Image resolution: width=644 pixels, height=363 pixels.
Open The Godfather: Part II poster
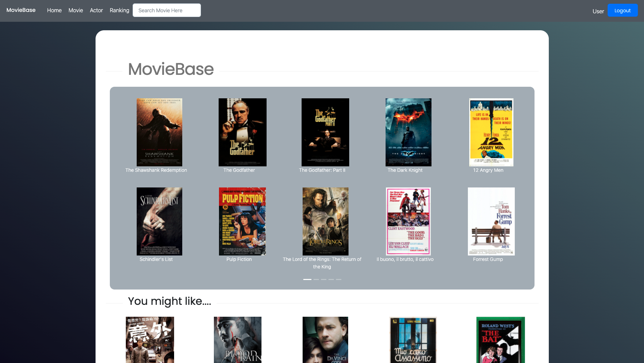325,132
